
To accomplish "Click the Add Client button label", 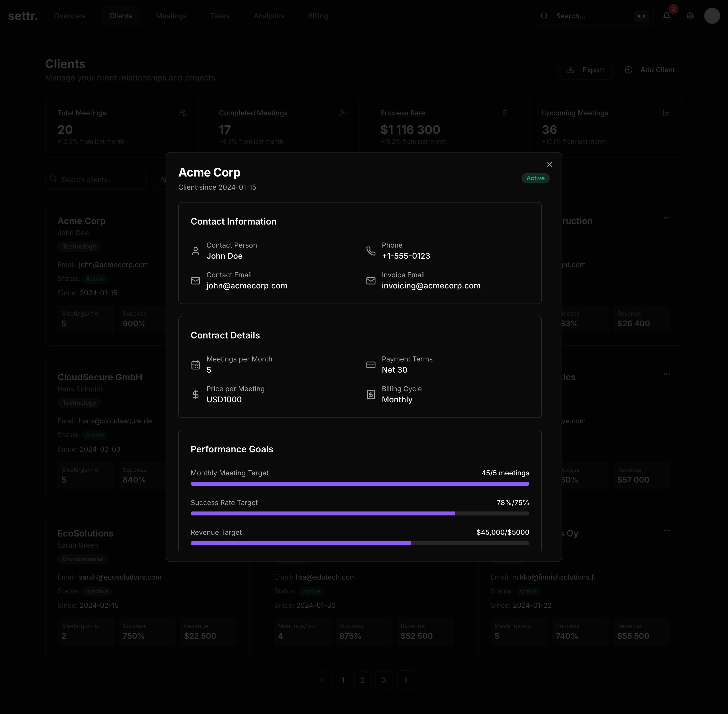I will [x=657, y=70].
